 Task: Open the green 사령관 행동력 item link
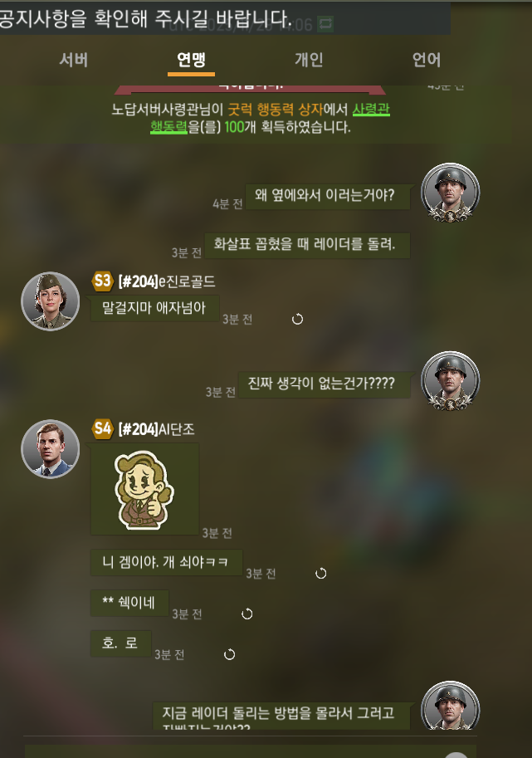tap(270, 118)
